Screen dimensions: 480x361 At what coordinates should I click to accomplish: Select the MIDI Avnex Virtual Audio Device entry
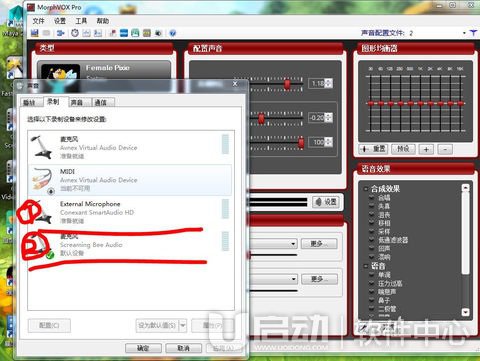point(129,180)
